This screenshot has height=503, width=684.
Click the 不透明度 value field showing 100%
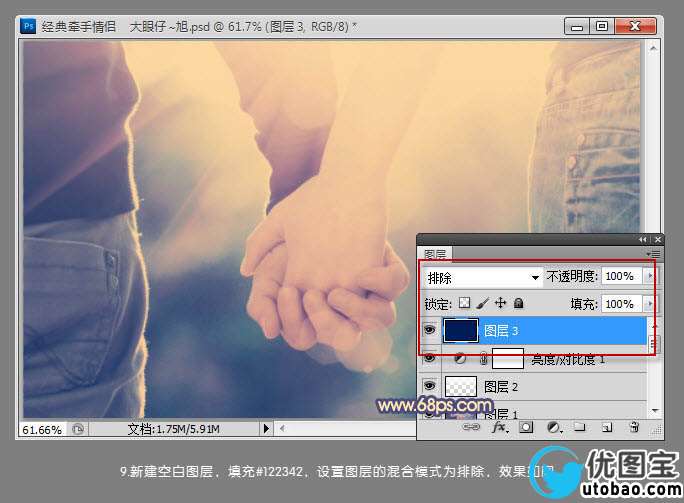coord(621,276)
